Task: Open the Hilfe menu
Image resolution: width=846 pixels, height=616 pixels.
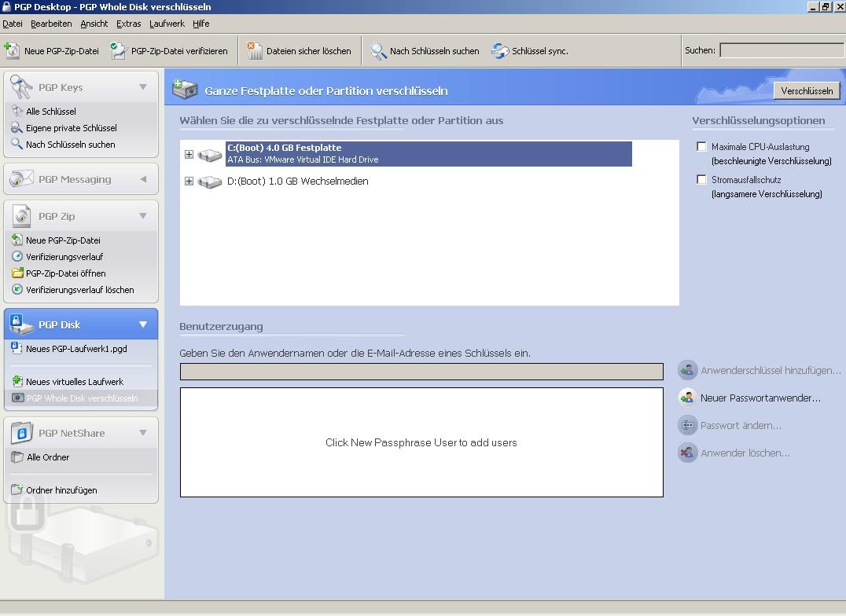Action: coord(200,24)
